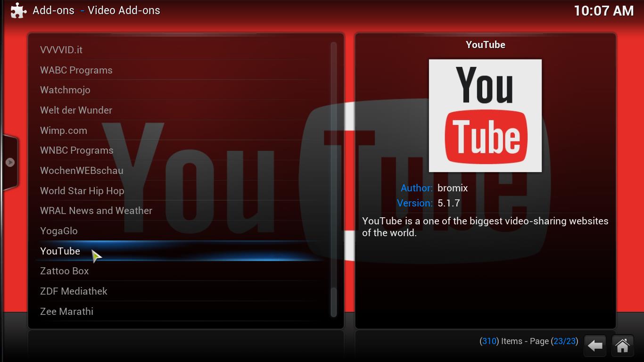Open the YogaGlo add-on entry
Image resolution: width=644 pixels, height=362 pixels.
[x=59, y=231]
